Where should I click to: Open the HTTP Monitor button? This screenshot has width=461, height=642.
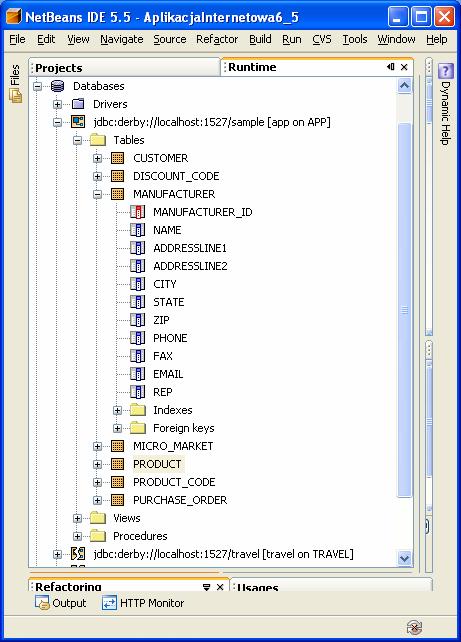tap(143, 603)
